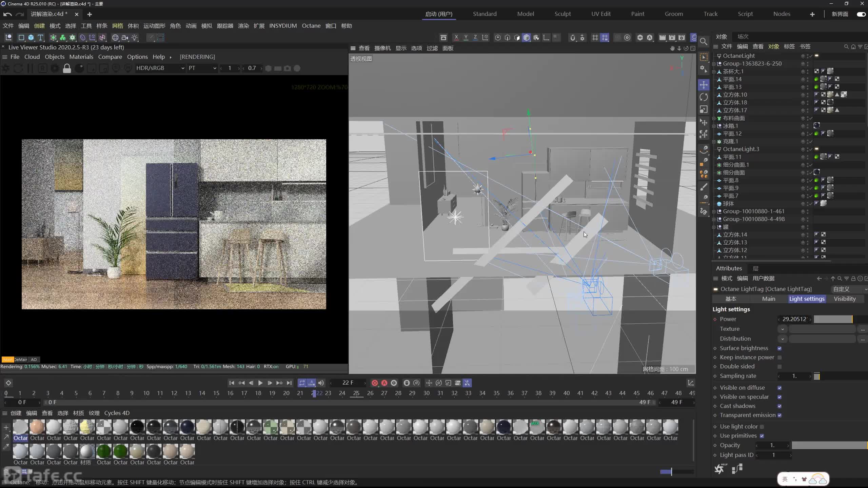This screenshot has height=488, width=868.
Task: Click the text spline T icon
Action: tap(40, 38)
